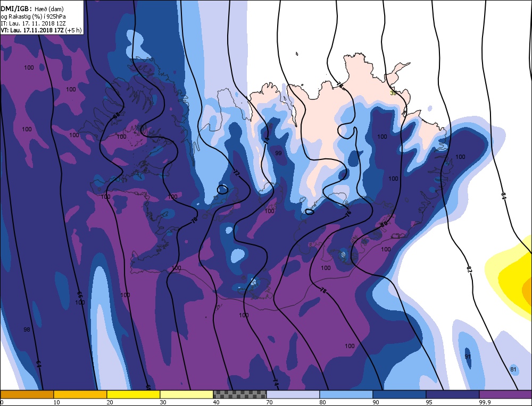Click the text 'og Rakastig (%) í 925hPa'
Screen dimensions: 532x406
click(x=33, y=16)
